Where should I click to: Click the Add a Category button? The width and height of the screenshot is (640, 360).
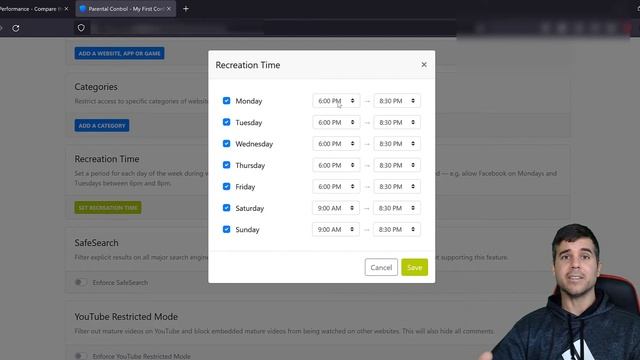(102, 125)
